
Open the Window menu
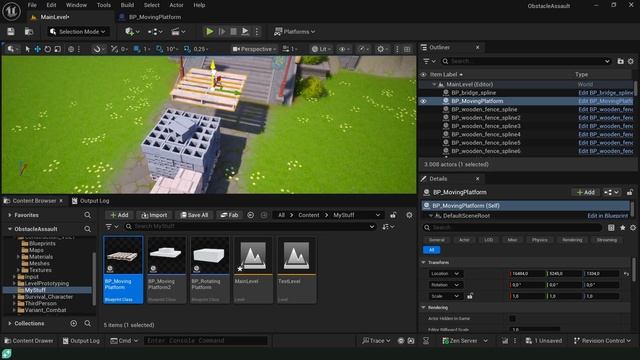tap(76, 5)
